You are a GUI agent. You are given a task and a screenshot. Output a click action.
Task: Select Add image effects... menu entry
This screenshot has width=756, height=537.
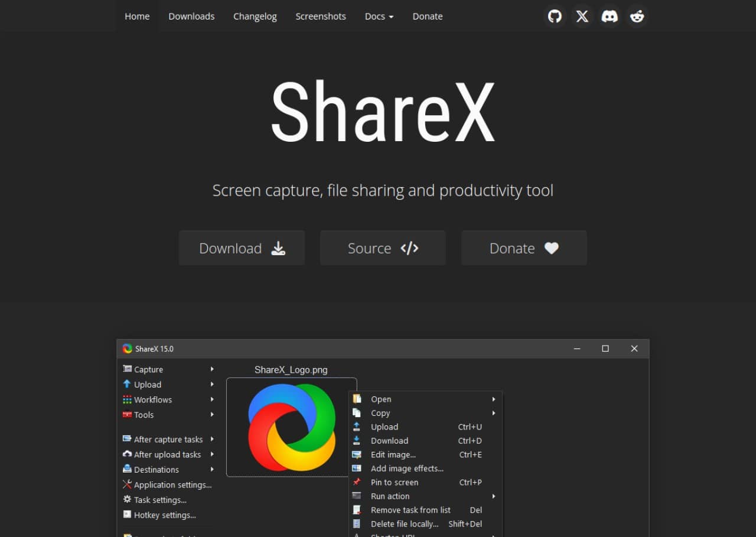407,468
